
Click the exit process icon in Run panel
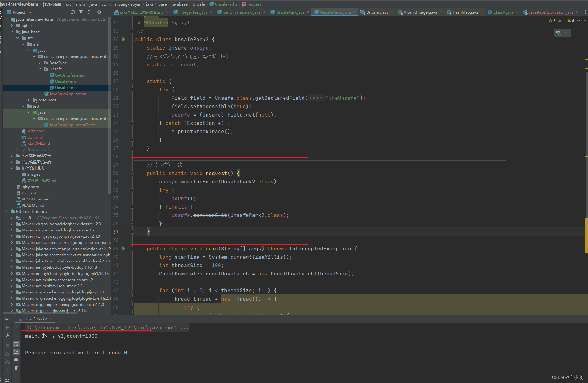click(x=7, y=370)
